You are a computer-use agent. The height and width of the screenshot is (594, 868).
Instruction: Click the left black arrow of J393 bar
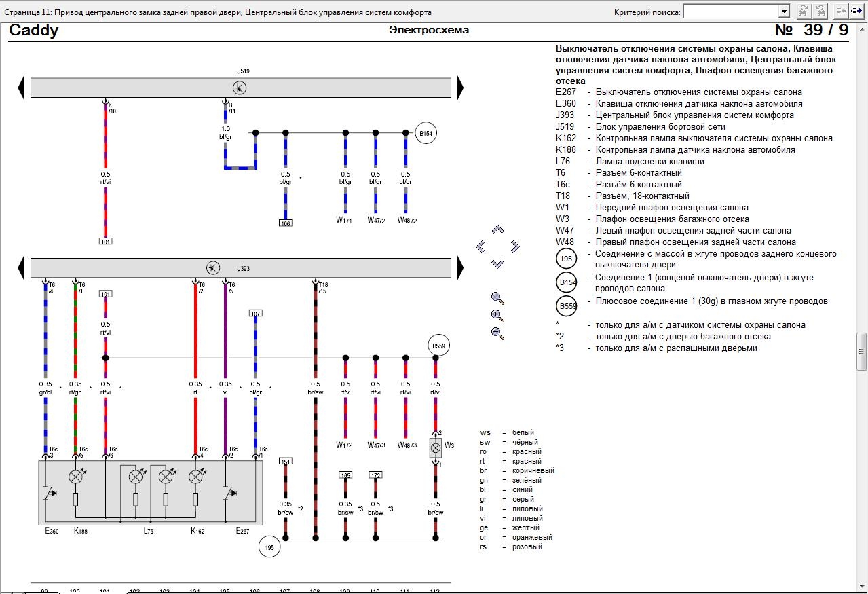pos(21,267)
